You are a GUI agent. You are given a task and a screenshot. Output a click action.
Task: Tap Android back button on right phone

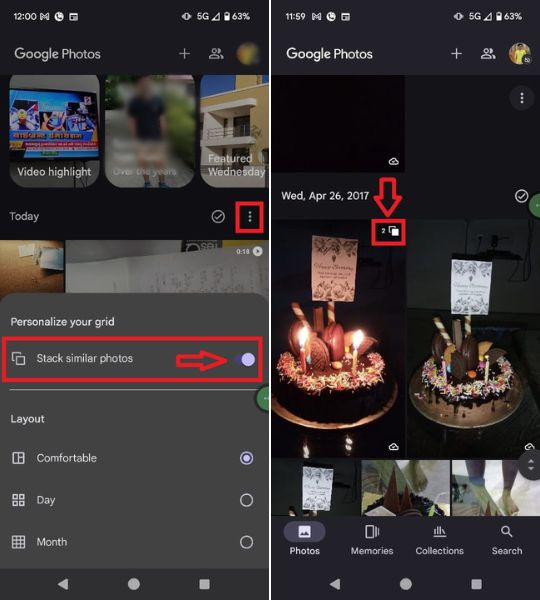pyautogui.click(x=335, y=584)
